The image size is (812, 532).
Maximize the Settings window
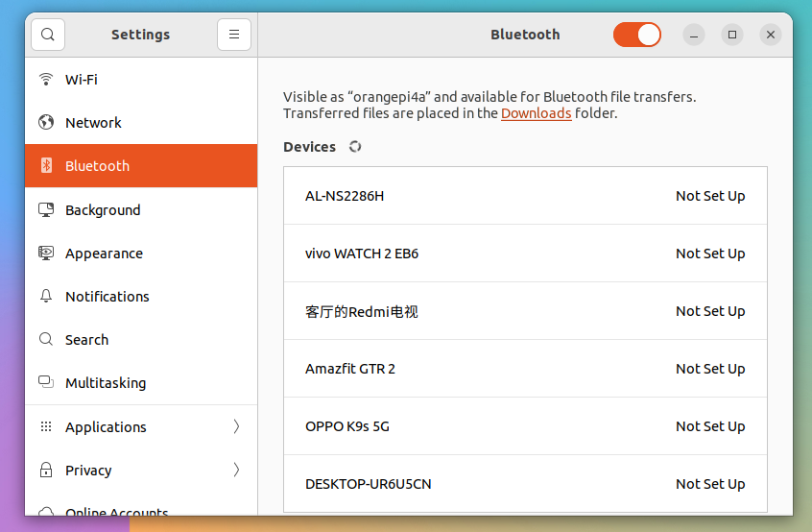(x=732, y=35)
